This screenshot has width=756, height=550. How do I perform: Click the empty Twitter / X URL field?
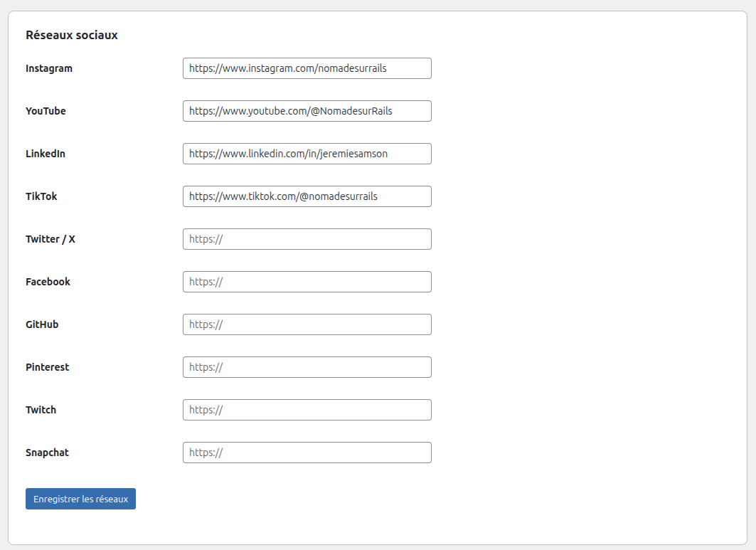tap(307, 239)
